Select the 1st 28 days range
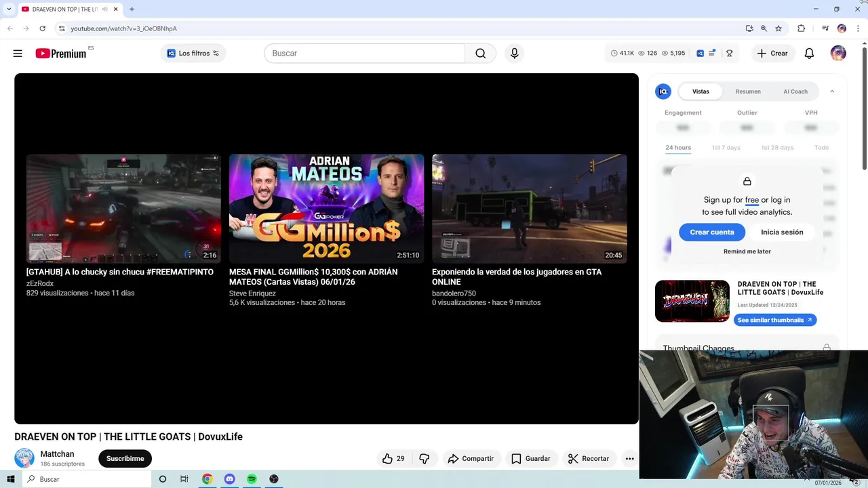 pyautogui.click(x=777, y=148)
